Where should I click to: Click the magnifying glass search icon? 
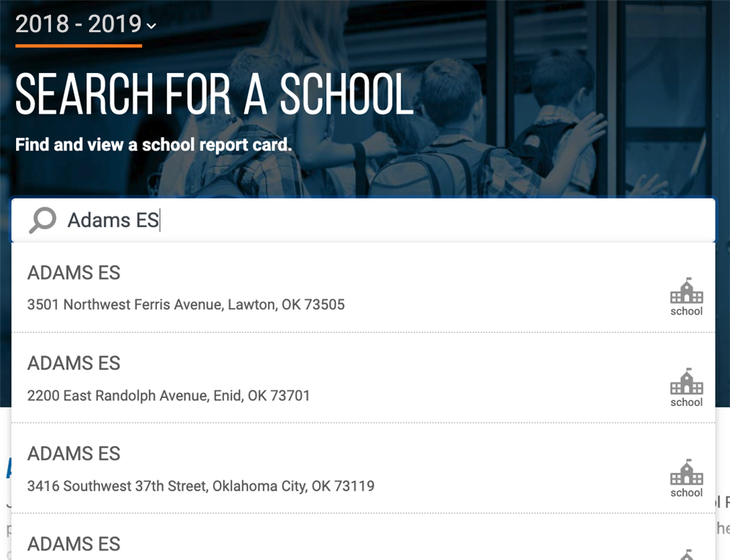pos(42,220)
